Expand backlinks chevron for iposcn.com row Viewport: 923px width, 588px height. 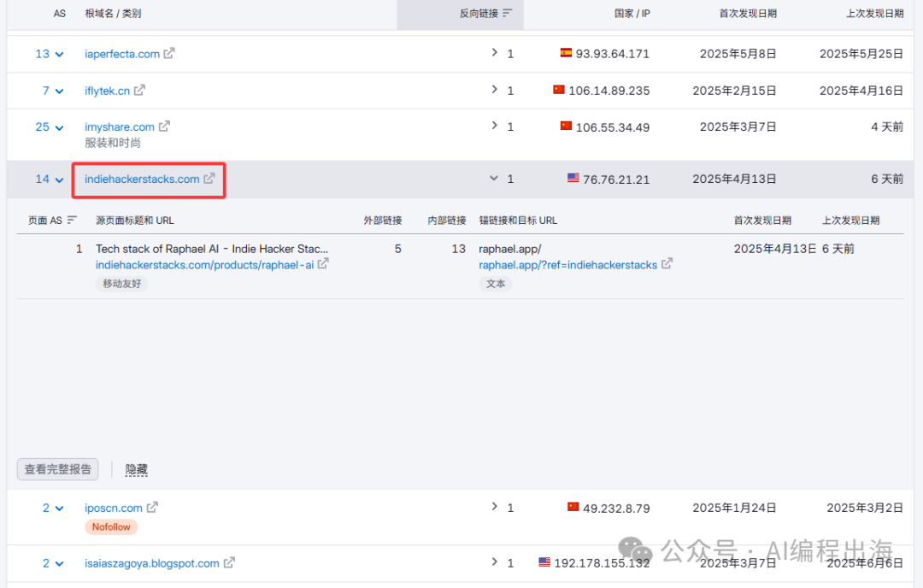pyautogui.click(x=494, y=507)
